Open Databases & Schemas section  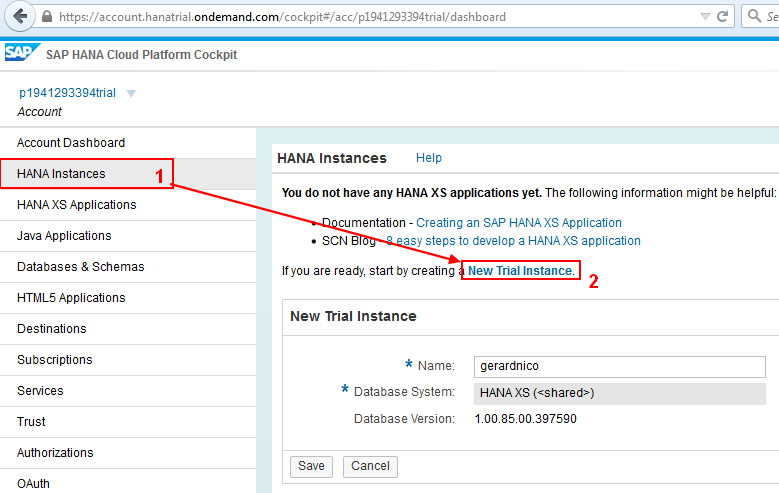[81, 267]
